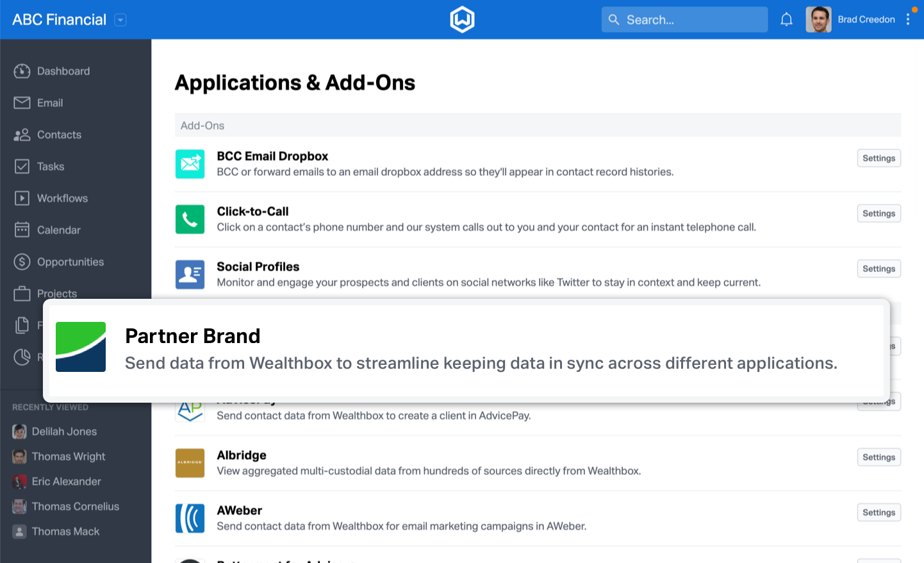Click the Brad Creedon user name
This screenshot has width=924, height=563.
coord(866,20)
